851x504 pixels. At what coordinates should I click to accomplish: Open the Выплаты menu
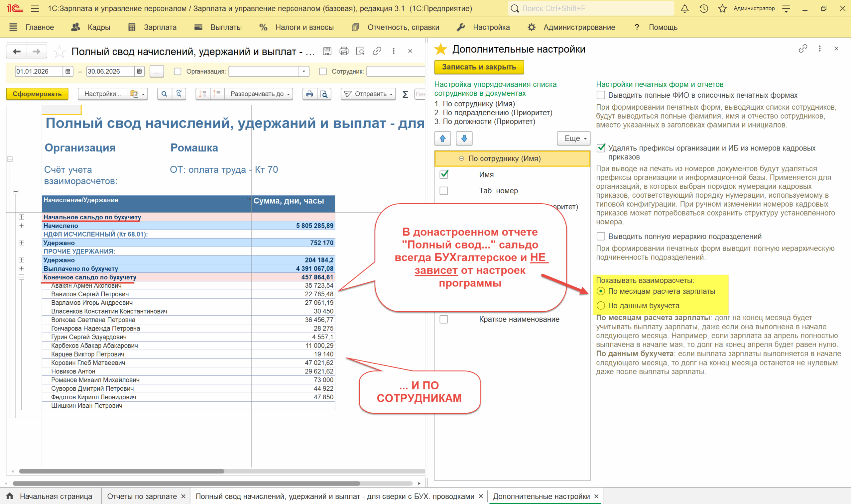pyautogui.click(x=218, y=27)
